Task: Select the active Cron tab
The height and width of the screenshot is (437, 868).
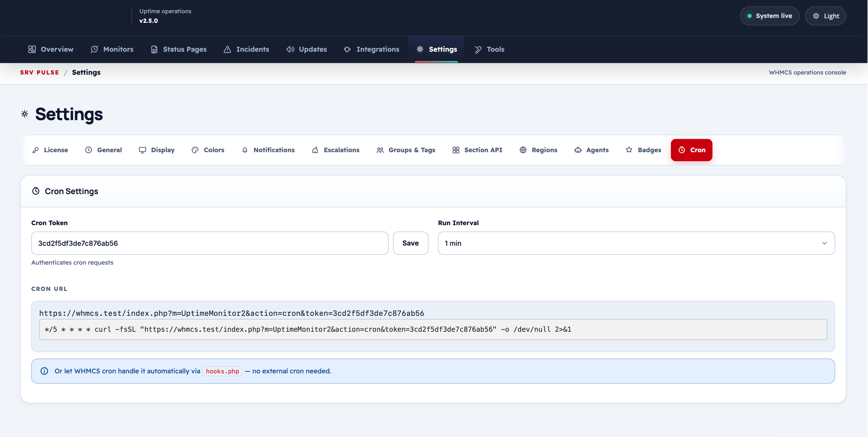Action: [x=692, y=150]
